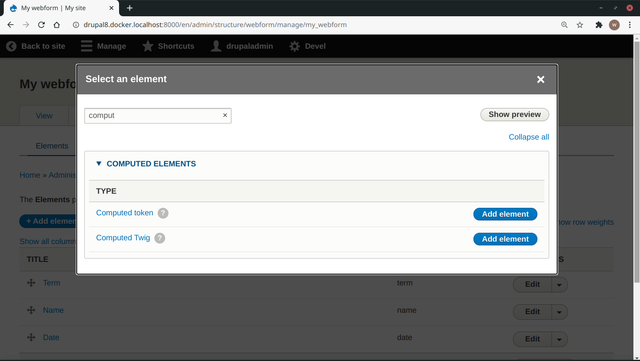The image size is (640, 361).
Task: Click the browser back arrow
Action: pos(11,25)
